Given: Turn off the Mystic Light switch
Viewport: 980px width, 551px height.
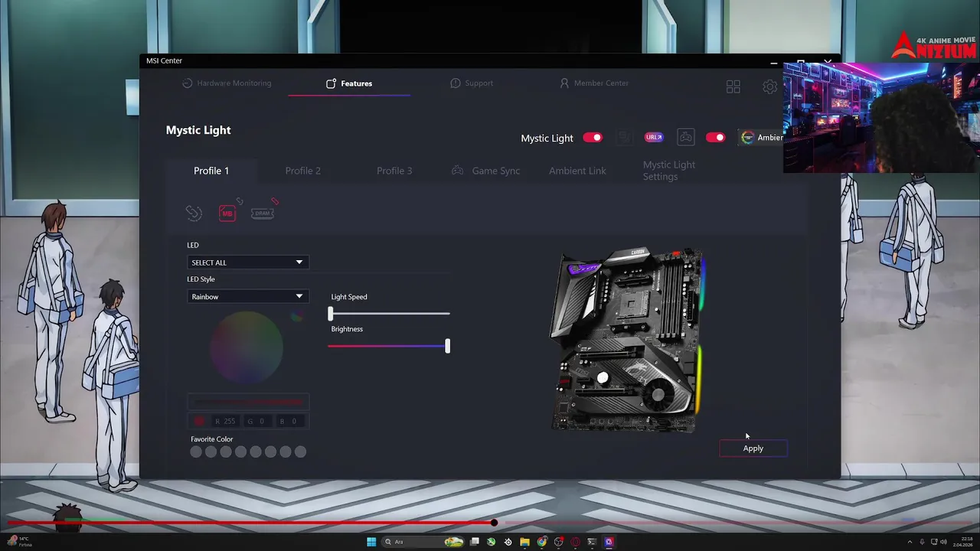Looking at the screenshot, I should tap(593, 138).
